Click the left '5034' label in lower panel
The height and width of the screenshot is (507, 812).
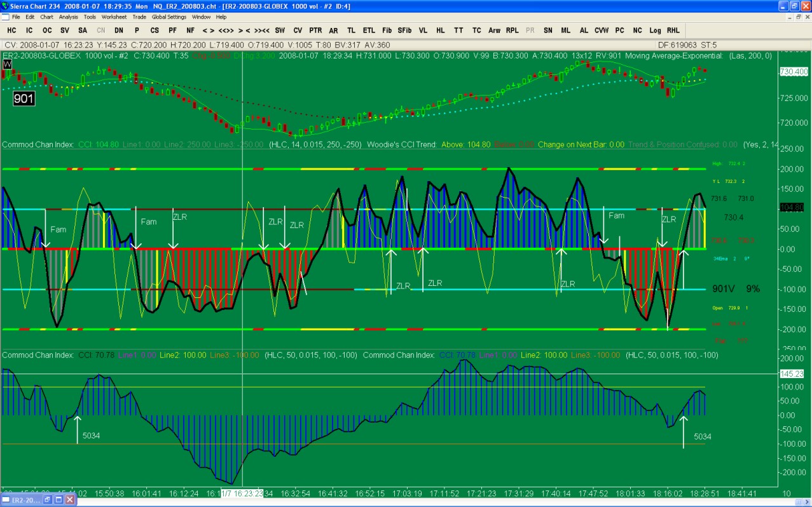(x=91, y=436)
